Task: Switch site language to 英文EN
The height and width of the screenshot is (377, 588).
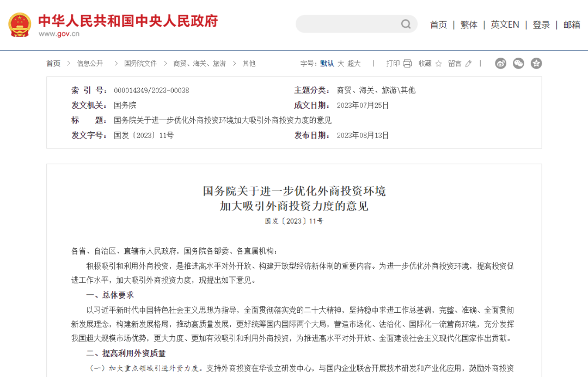Action: pos(504,24)
